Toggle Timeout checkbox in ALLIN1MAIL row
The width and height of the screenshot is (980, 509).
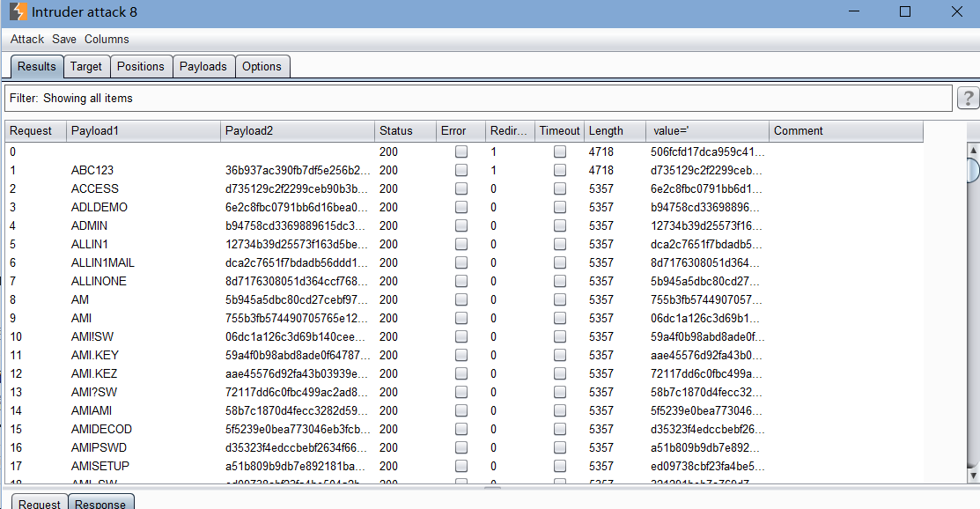(560, 262)
